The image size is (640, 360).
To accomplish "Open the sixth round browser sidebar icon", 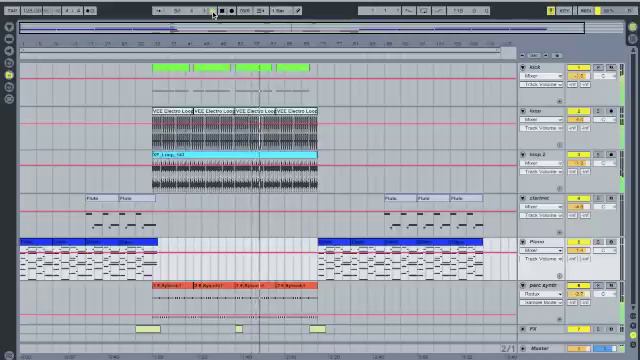I will pos(9,87).
